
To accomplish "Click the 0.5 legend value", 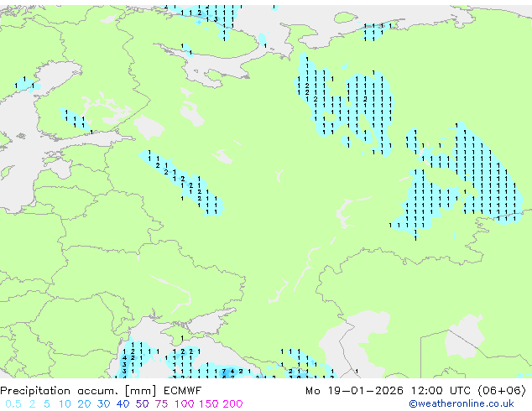I will tap(13, 404).
